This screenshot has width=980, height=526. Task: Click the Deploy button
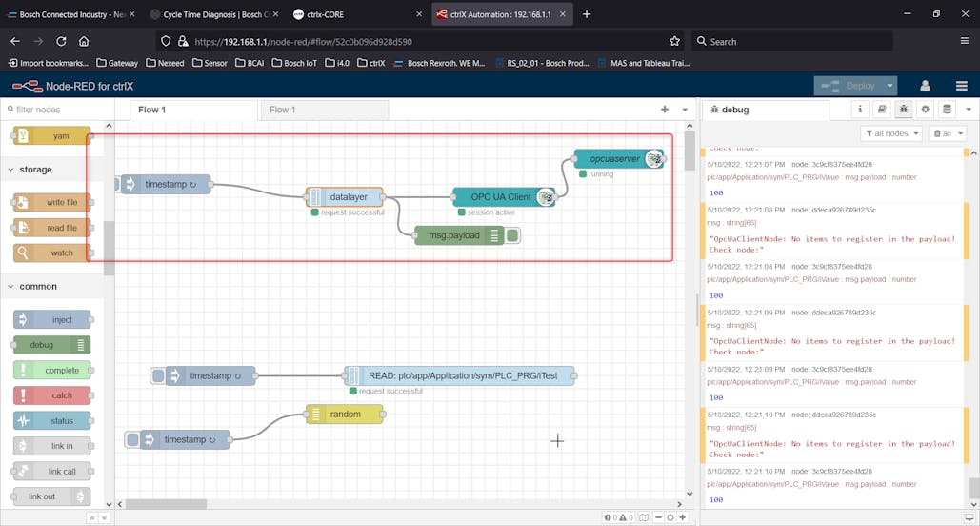tap(848, 86)
